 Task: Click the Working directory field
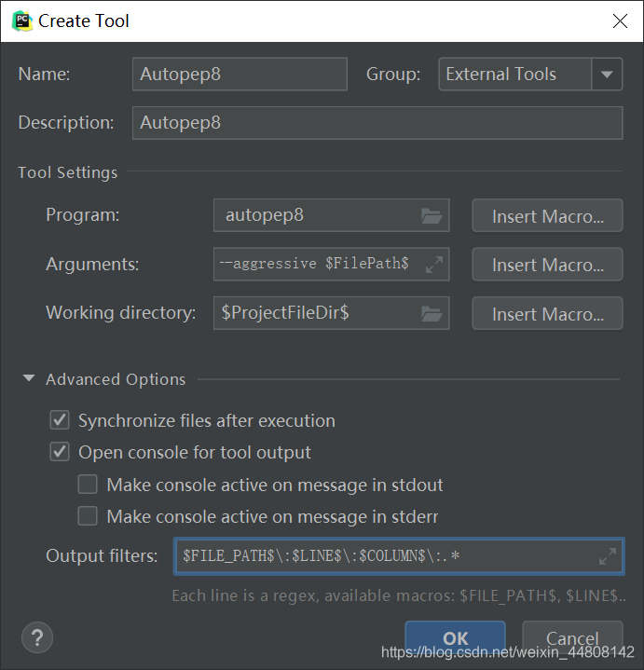(x=331, y=313)
